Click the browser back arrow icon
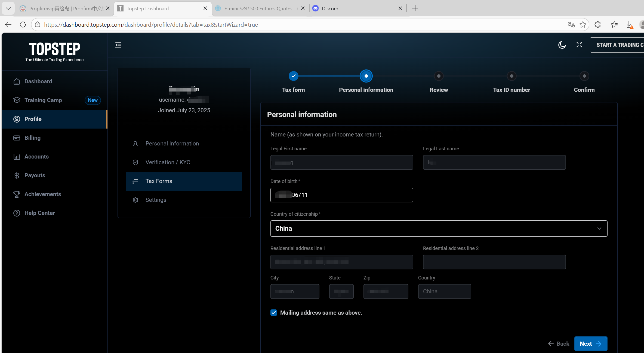Image resolution: width=644 pixels, height=353 pixels. tap(8, 25)
